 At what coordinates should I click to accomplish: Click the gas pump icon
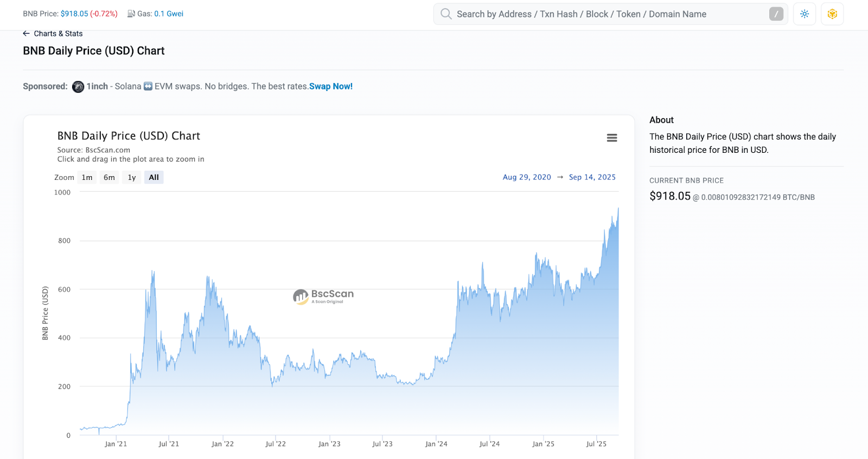[x=131, y=14]
